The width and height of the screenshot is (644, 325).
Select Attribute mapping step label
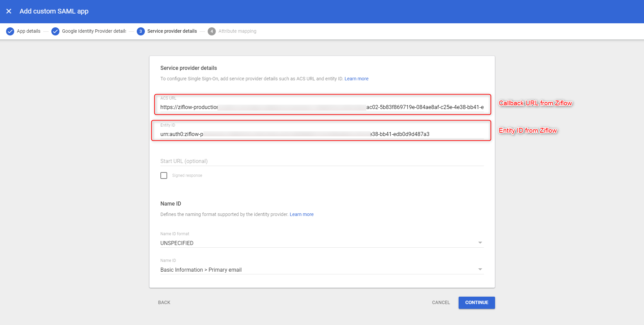tap(237, 31)
